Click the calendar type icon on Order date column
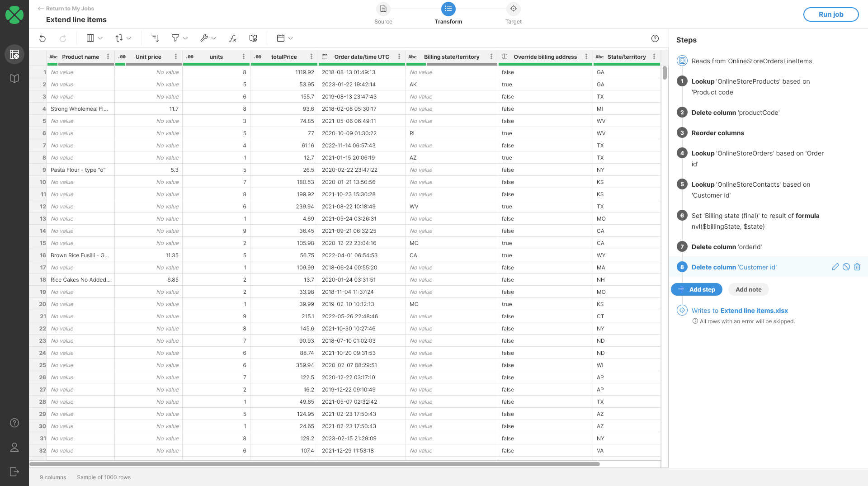Image resolution: width=868 pixels, height=486 pixels. pyautogui.click(x=325, y=57)
